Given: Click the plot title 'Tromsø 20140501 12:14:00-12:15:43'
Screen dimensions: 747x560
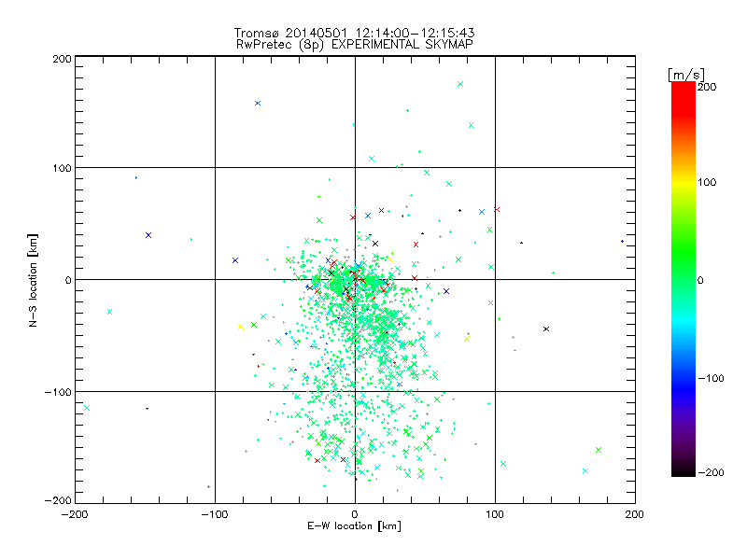Looking at the screenshot, I should click(x=354, y=33).
